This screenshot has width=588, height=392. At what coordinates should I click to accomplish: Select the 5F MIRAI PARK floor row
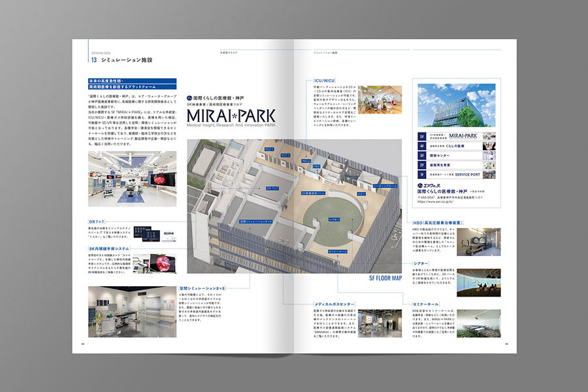(457, 136)
